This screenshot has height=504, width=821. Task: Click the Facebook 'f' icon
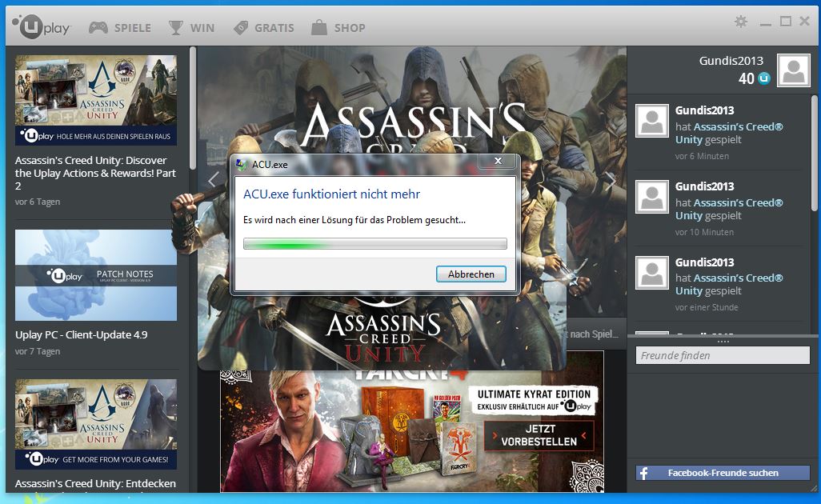click(644, 473)
